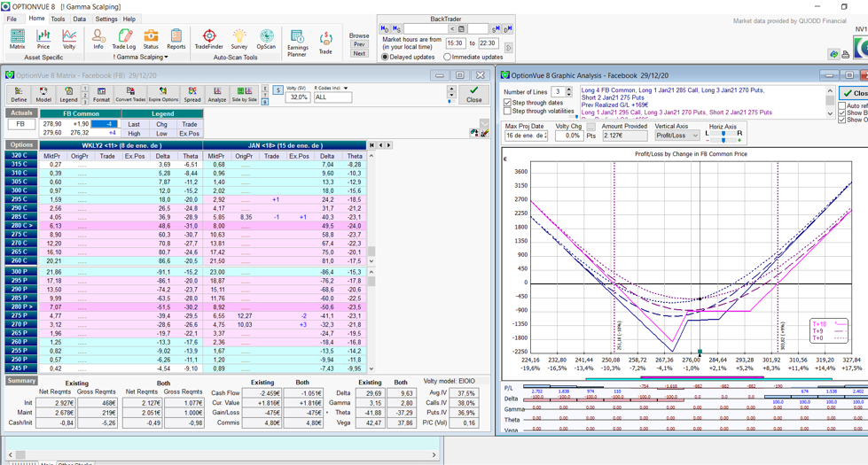Open the Help ribbon tab

click(x=129, y=19)
